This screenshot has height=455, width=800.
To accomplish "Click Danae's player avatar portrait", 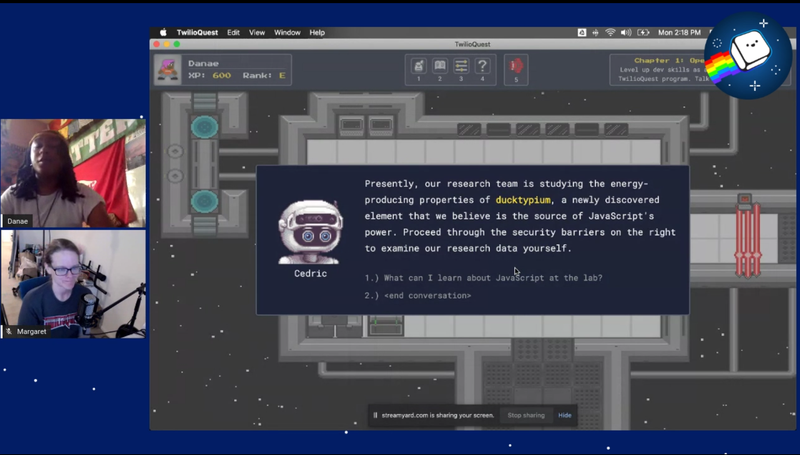I will [167, 69].
